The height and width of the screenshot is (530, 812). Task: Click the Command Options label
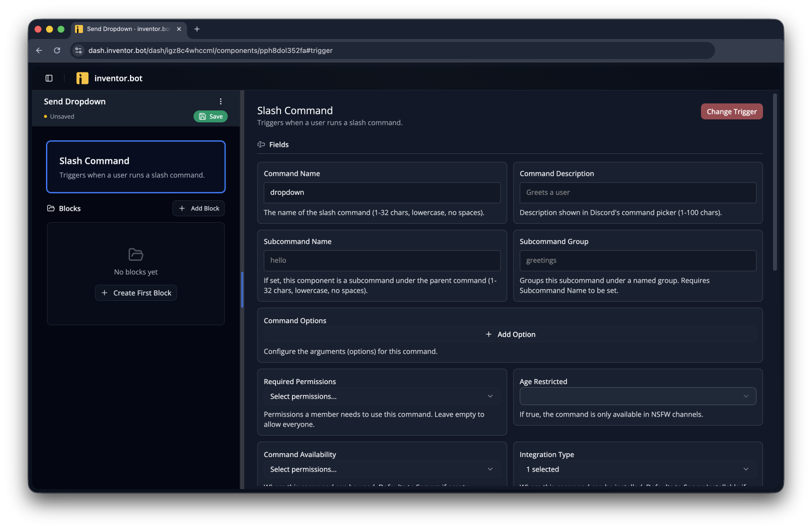(x=295, y=321)
